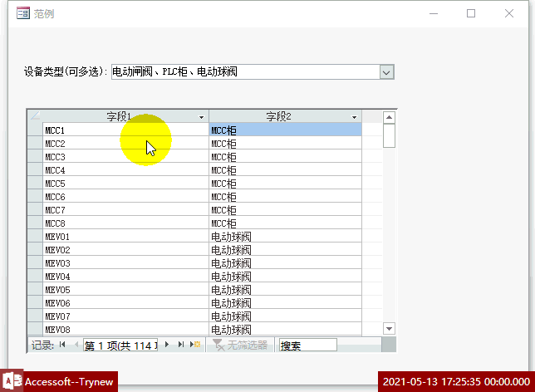Select cell MCC7
This screenshot has width=535, height=392.
point(125,210)
